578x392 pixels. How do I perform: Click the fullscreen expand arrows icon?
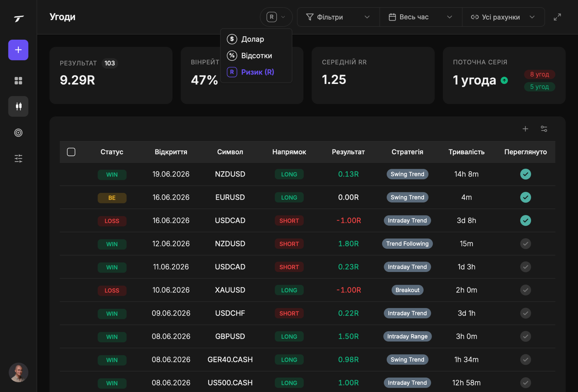click(557, 17)
